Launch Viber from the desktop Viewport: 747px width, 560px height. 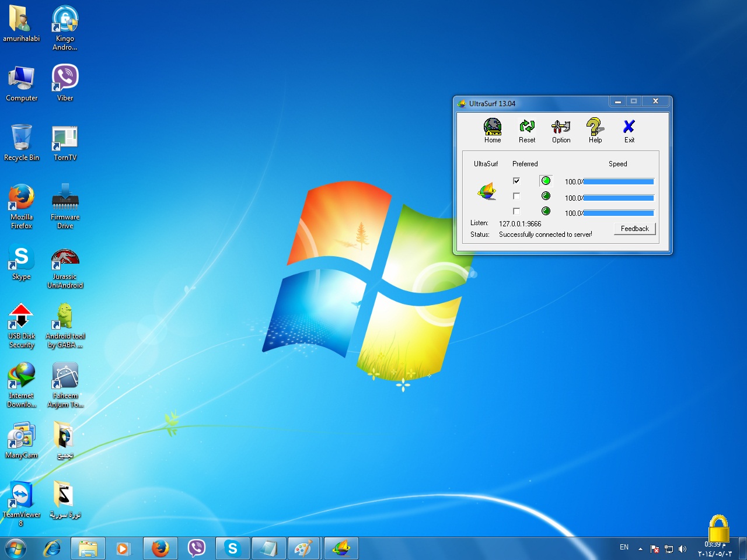(x=65, y=83)
